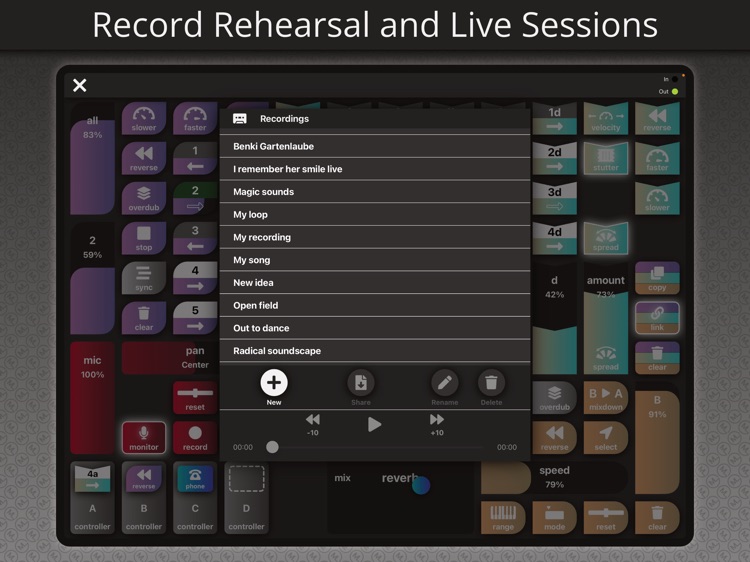Tap the copy button

(657, 278)
